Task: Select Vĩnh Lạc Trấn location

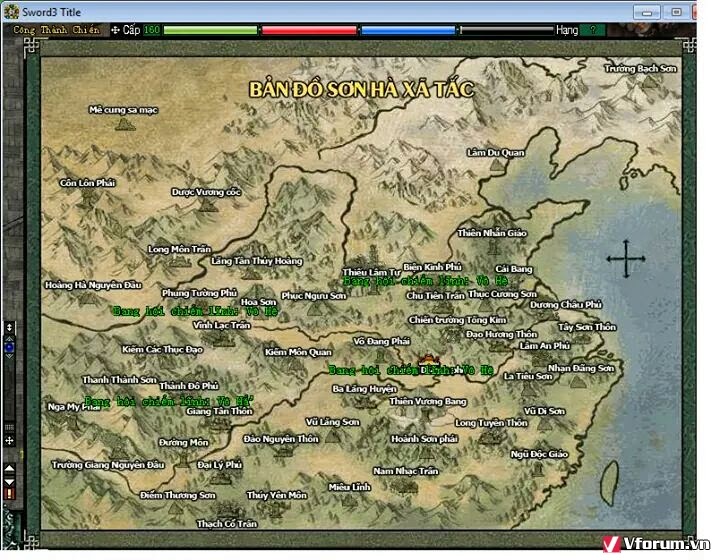Action: tap(222, 325)
